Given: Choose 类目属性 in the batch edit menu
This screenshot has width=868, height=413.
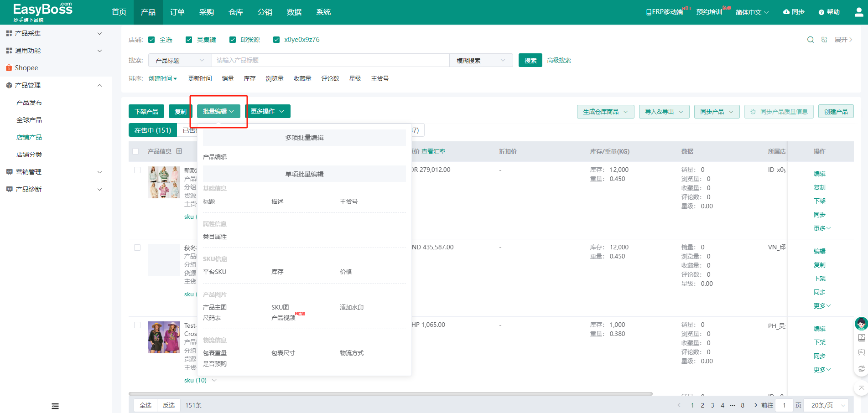Looking at the screenshot, I should point(215,237).
